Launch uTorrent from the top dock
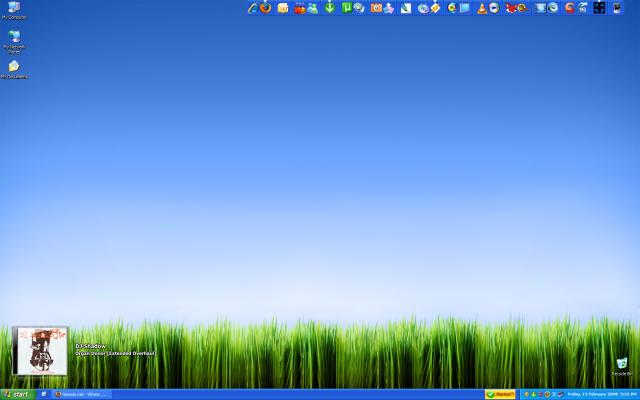Screen dimensions: 640x400 347,8
